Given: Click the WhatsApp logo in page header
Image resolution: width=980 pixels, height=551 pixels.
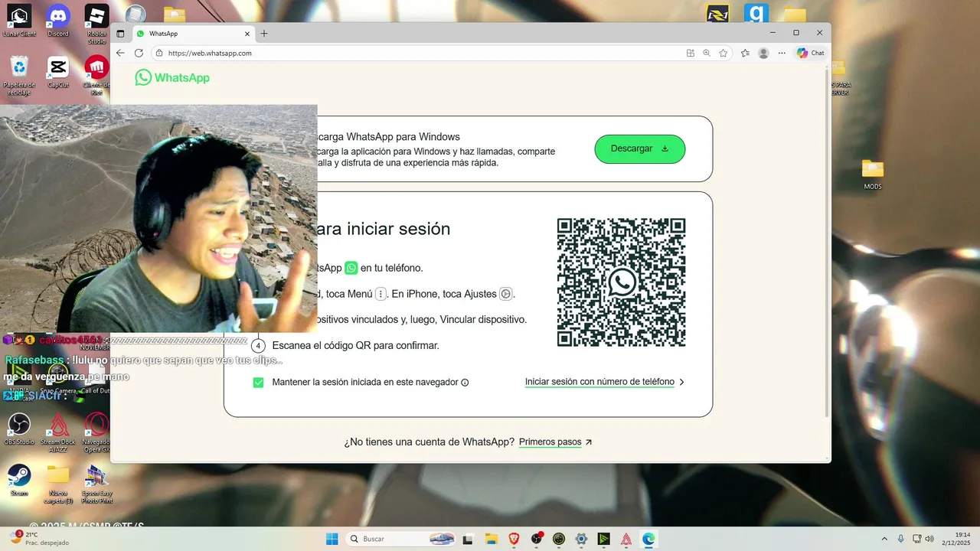Looking at the screenshot, I should pos(172,77).
